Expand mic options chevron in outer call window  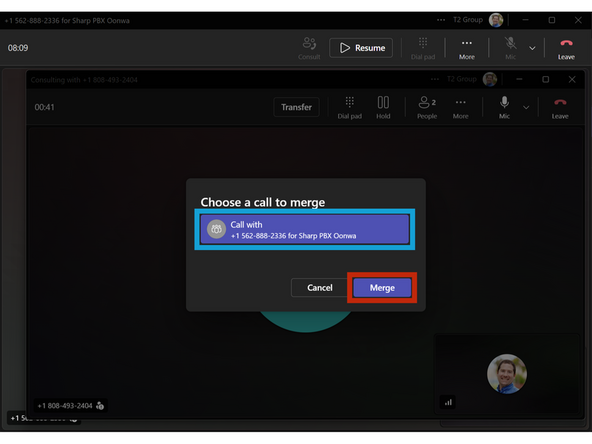[532, 48]
